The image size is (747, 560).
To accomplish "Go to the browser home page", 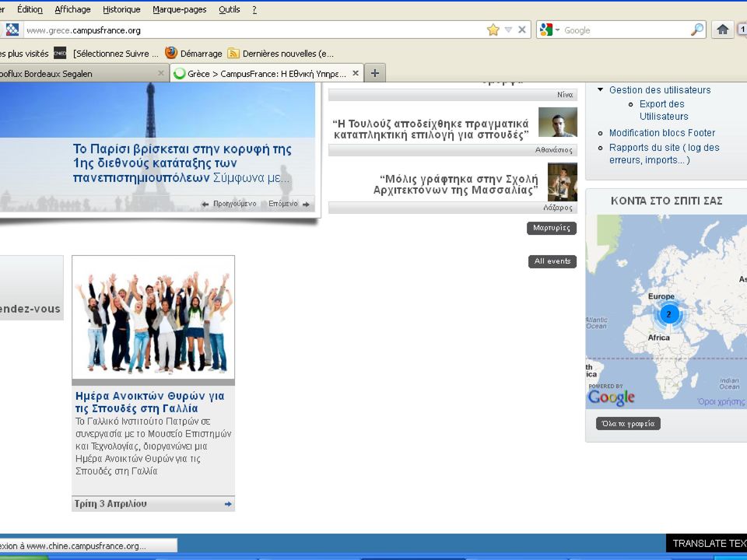I will [x=723, y=30].
